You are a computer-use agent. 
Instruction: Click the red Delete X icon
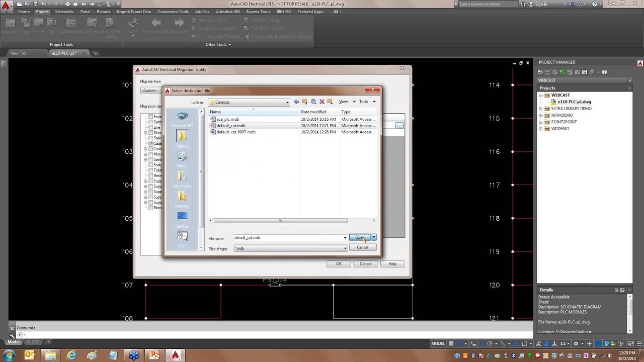click(322, 102)
